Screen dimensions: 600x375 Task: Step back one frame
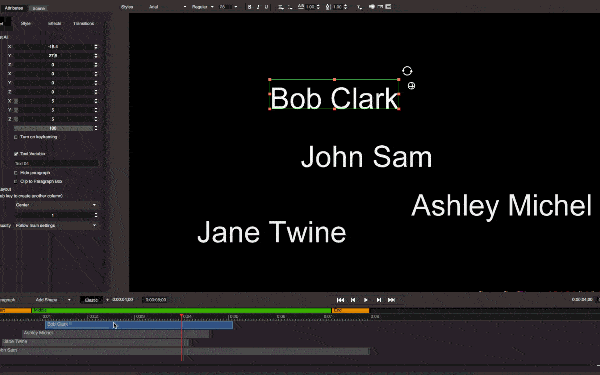click(353, 300)
